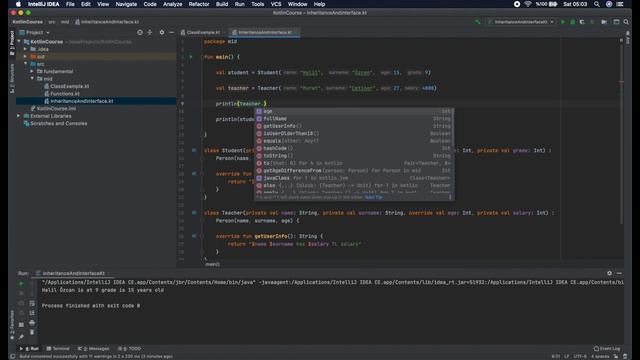Click the pin tab icon in the Run panel
The width and height of the screenshot is (640, 360).
pyautogui.click(x=21, y=336)
